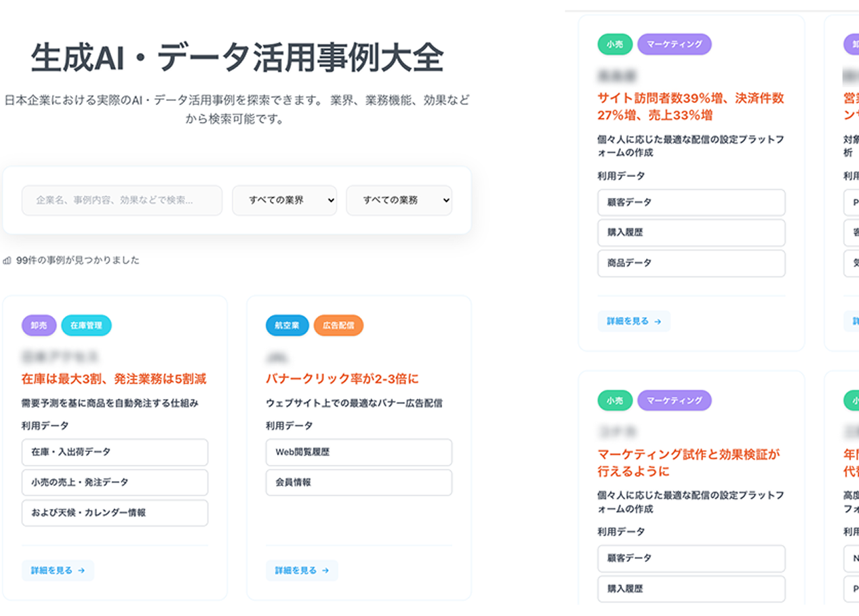This screenshot has height=616, width=859.
Task: Select the 航空業 tag
Action: 287,325
